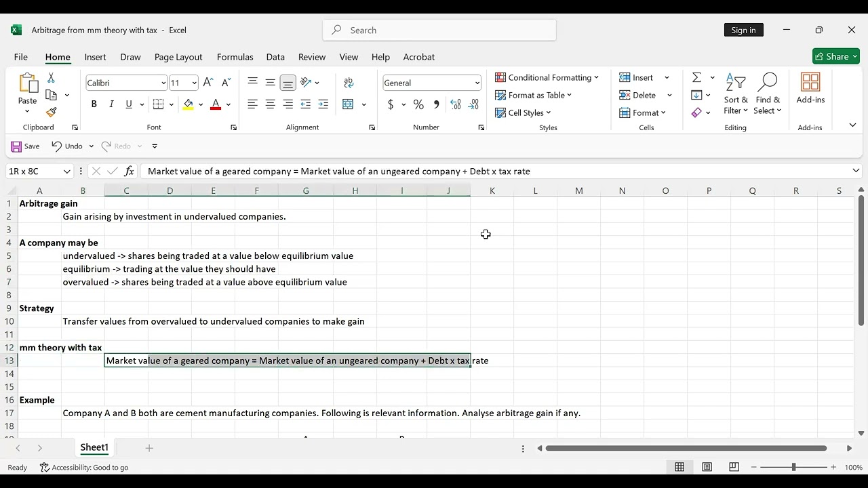
Task: Set Bottom Align vertical alignment
Action: (288, 83)
